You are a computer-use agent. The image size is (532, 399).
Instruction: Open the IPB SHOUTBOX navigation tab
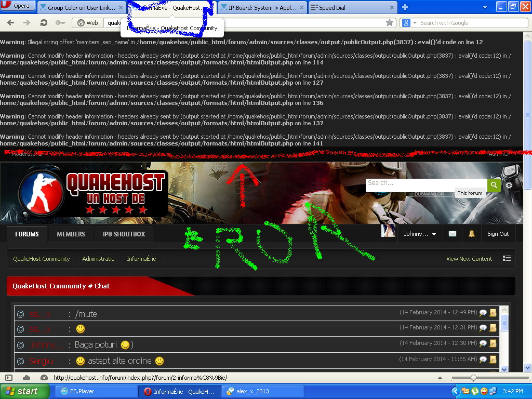click(x=124, y=234)
